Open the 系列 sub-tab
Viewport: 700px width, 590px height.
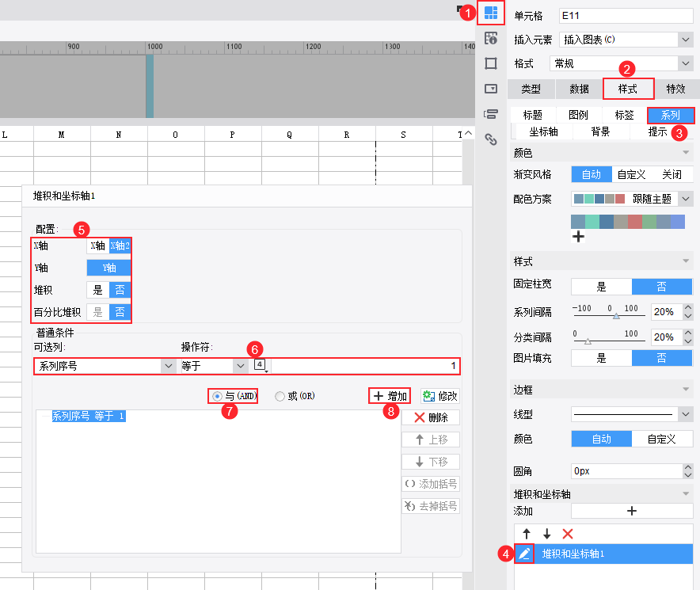coord(671,115)
